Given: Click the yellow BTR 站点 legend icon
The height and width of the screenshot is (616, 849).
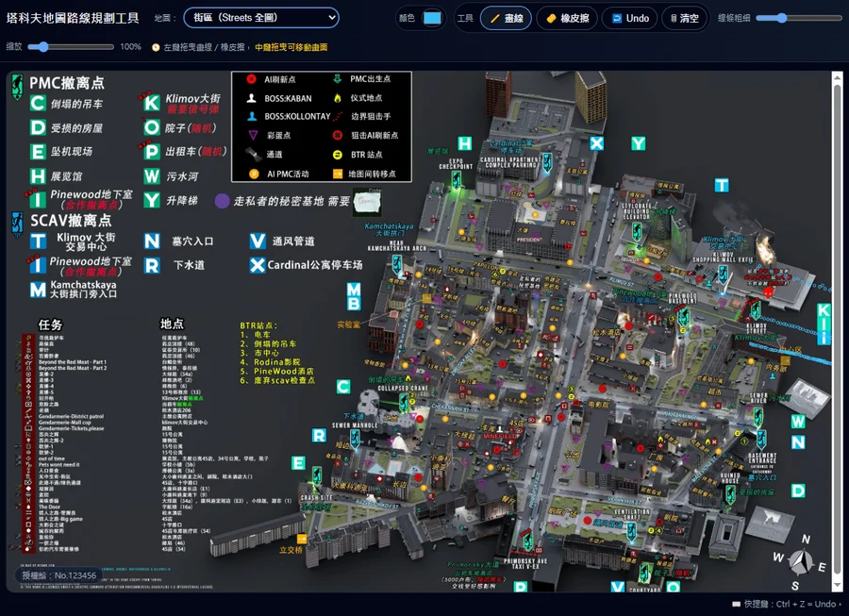Looking at the screenshot, I should tap(338, 156).
